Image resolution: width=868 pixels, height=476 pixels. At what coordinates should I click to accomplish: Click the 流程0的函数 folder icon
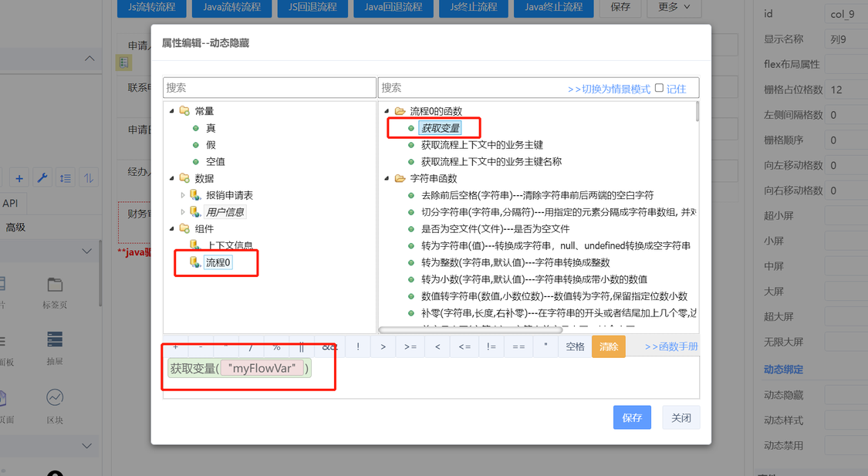pyautogui.click(x=400, y=111)
